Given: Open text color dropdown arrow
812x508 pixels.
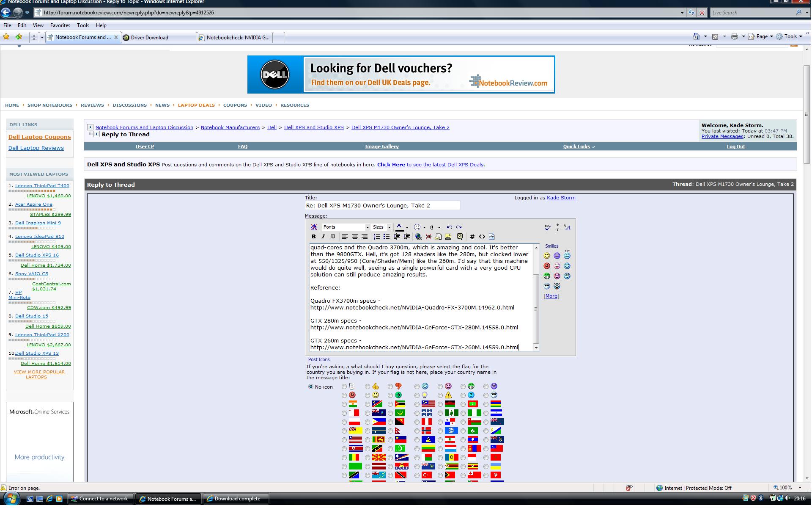Looking at the screenshot, I should (x=407, y=227).
